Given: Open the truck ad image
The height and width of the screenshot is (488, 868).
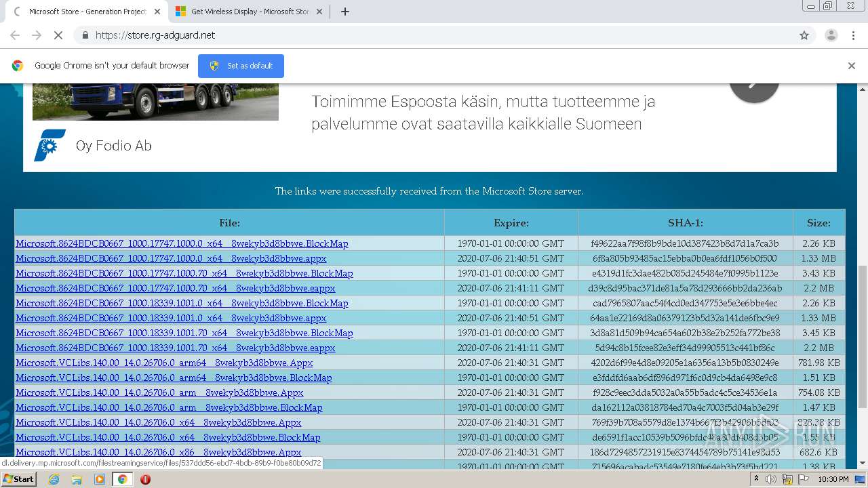Looking at the screenshot, I should [155, 102].
